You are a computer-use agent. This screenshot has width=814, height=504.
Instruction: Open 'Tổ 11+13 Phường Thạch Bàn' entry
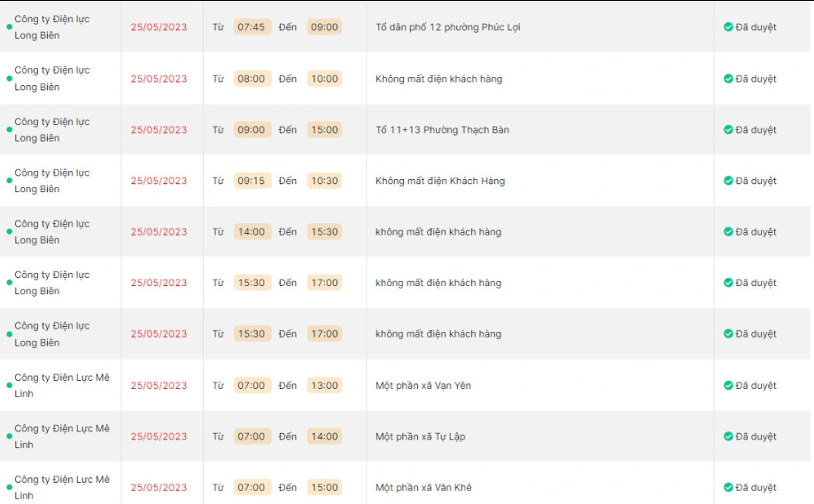click(442, 130)
